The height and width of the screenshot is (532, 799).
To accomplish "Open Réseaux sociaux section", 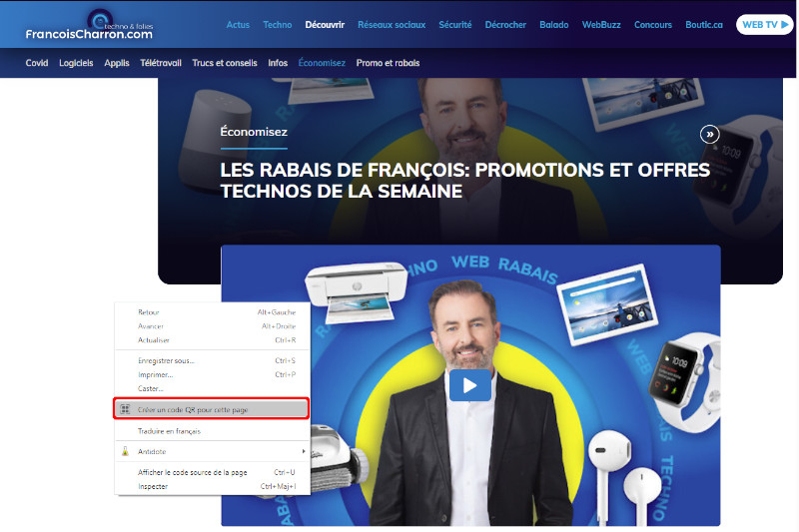I will 392,24.
